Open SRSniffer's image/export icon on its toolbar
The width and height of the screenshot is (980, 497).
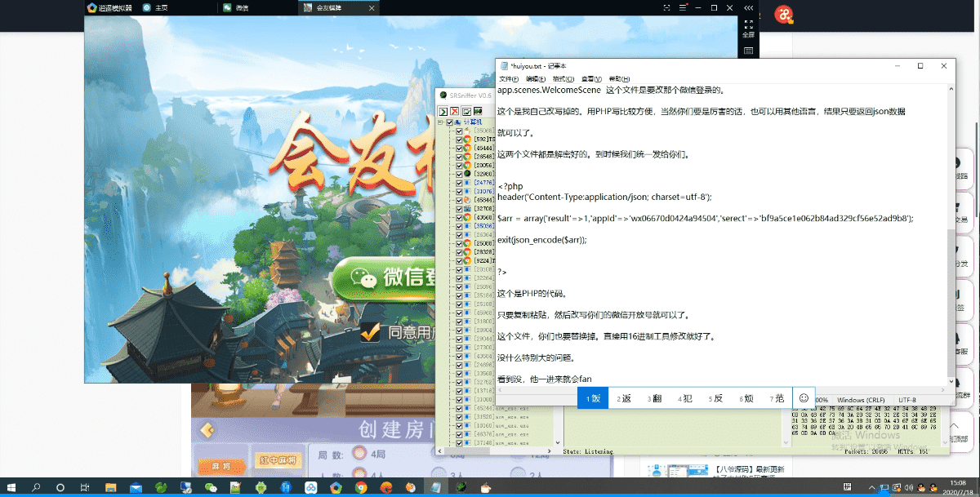tap(479, 111)
